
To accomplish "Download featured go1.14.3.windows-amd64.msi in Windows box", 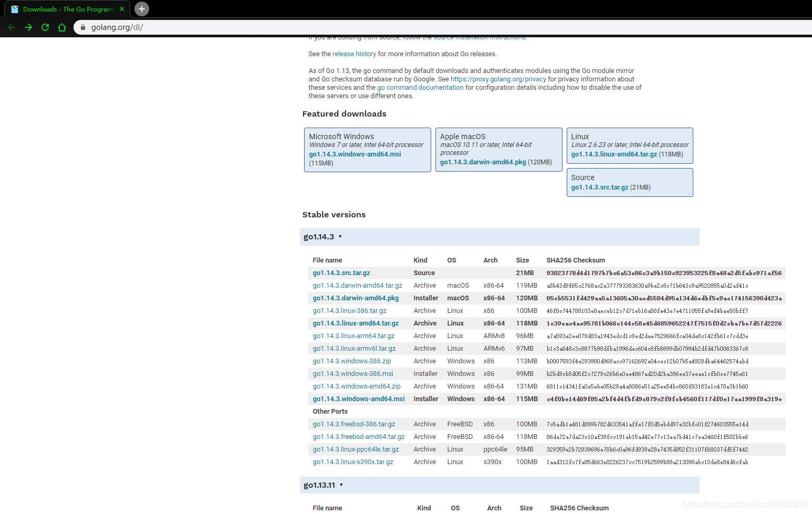I will tap(355, 154).
